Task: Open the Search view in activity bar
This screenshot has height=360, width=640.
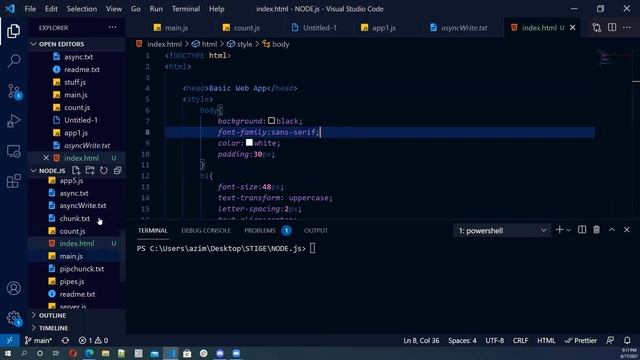Action: pos(13,61)
